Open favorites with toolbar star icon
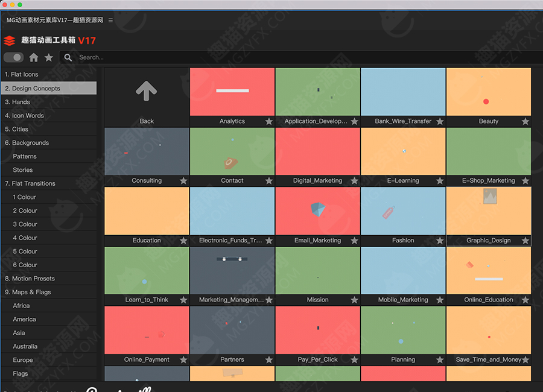This screenshot has height=392, width=543. pos(49,57)
